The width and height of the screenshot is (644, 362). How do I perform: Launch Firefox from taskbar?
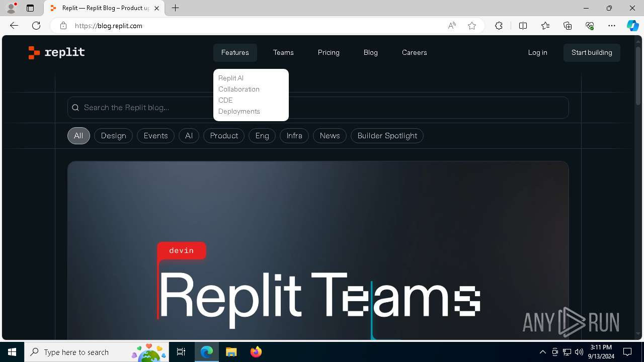coord(256,352)
